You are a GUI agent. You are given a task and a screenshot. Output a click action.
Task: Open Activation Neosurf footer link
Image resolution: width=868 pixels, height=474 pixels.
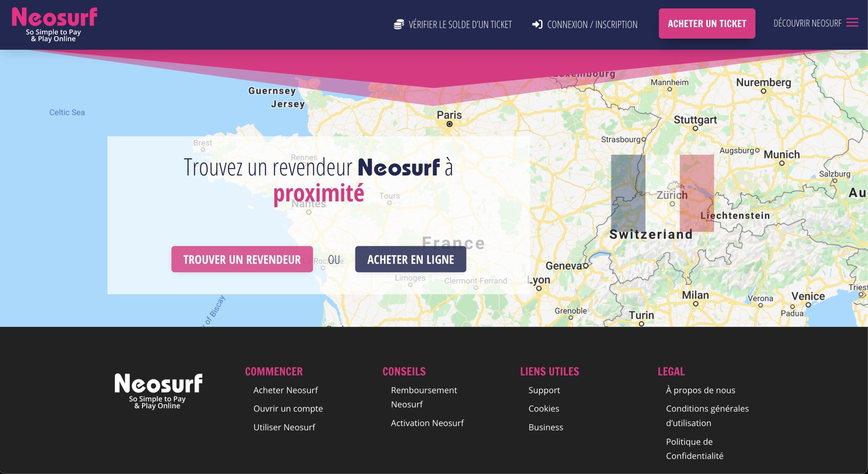pyautogui.click(x=427, y=423)
